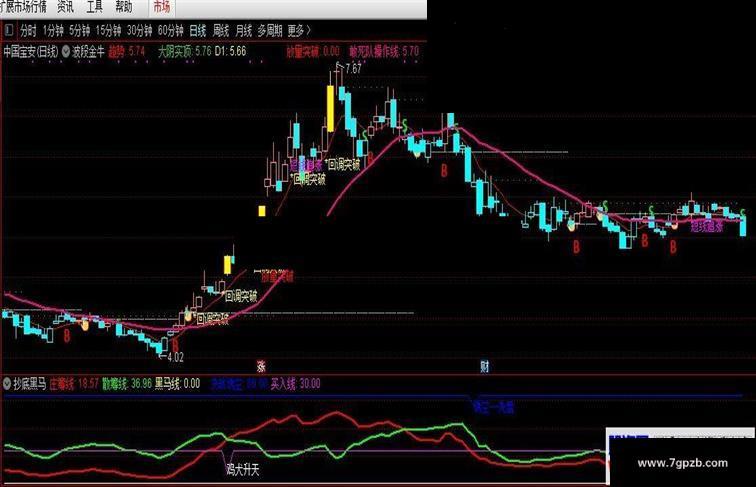
Task: Click the 涨 marker on the time axis
Action: (261, 366)
